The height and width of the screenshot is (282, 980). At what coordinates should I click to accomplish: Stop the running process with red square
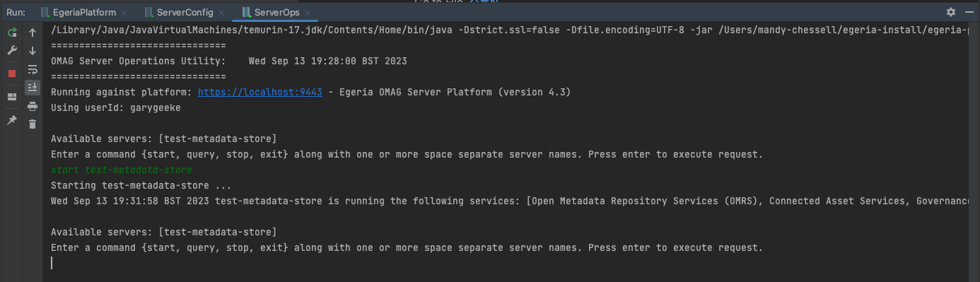(x=12, y=74)
